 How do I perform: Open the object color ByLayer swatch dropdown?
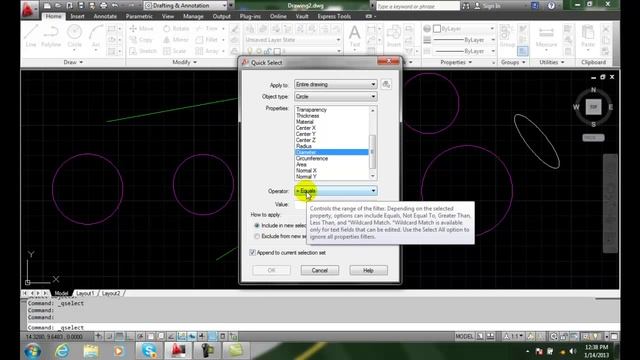coord(464,29)
